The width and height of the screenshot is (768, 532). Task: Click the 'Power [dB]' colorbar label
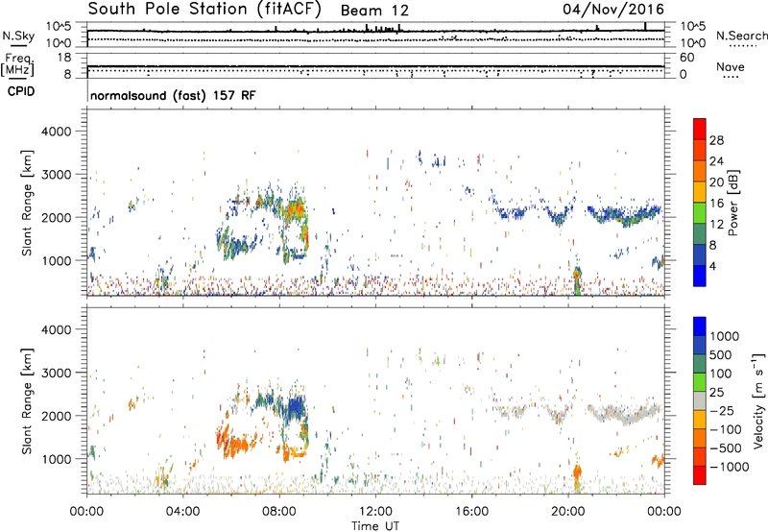pyautogui.click(x=732, y=203)
